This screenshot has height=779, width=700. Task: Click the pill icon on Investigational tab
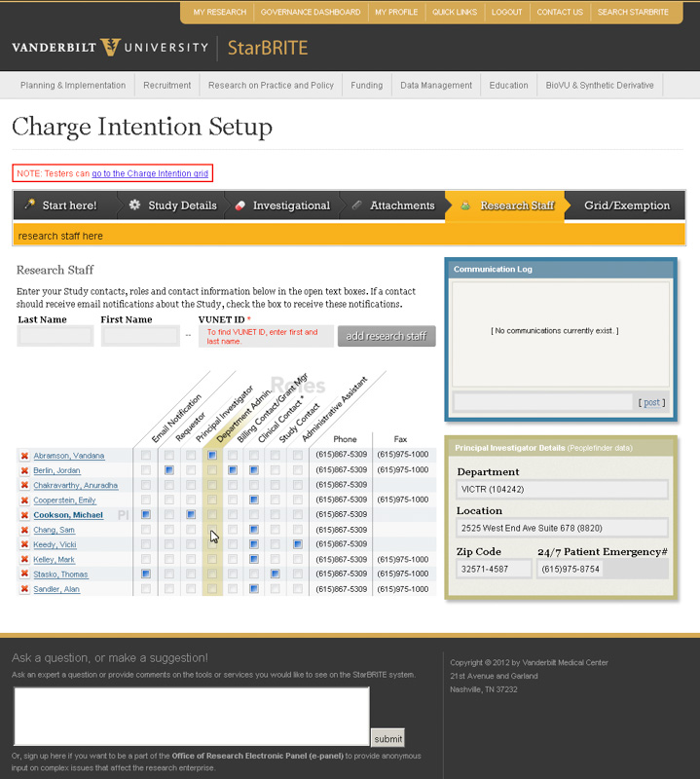pyautogui.click(x=239, y=205)
